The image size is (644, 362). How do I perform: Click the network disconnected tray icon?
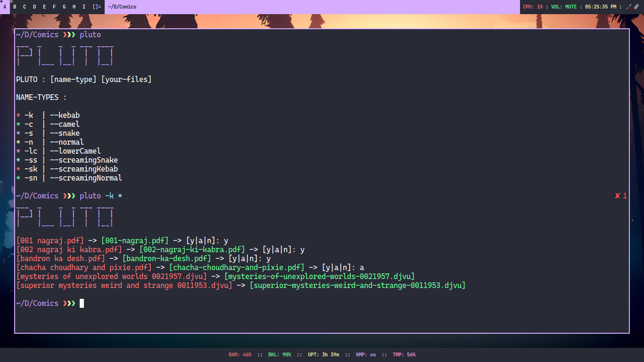tap(628, 7)
